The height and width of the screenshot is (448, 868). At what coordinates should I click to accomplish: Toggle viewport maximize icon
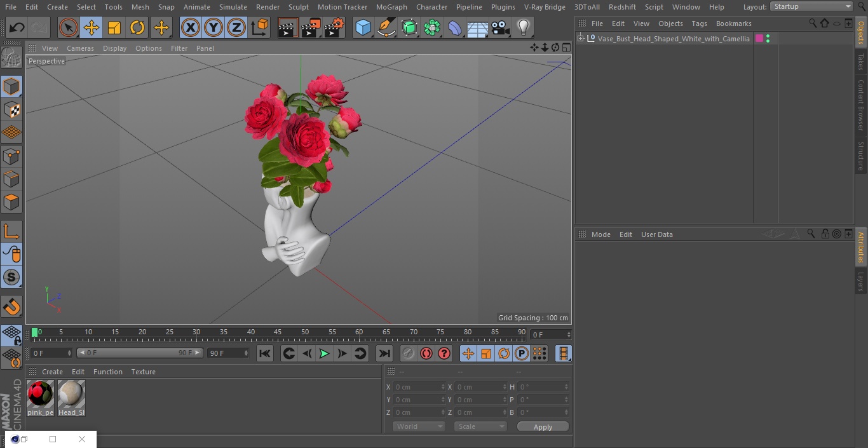566,48
